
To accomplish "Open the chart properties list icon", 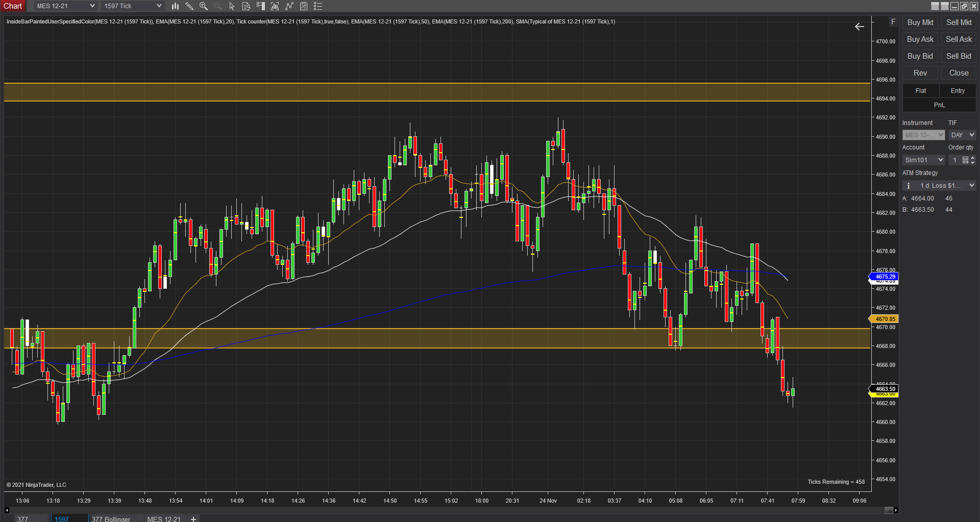I will (x=318, y=6).
